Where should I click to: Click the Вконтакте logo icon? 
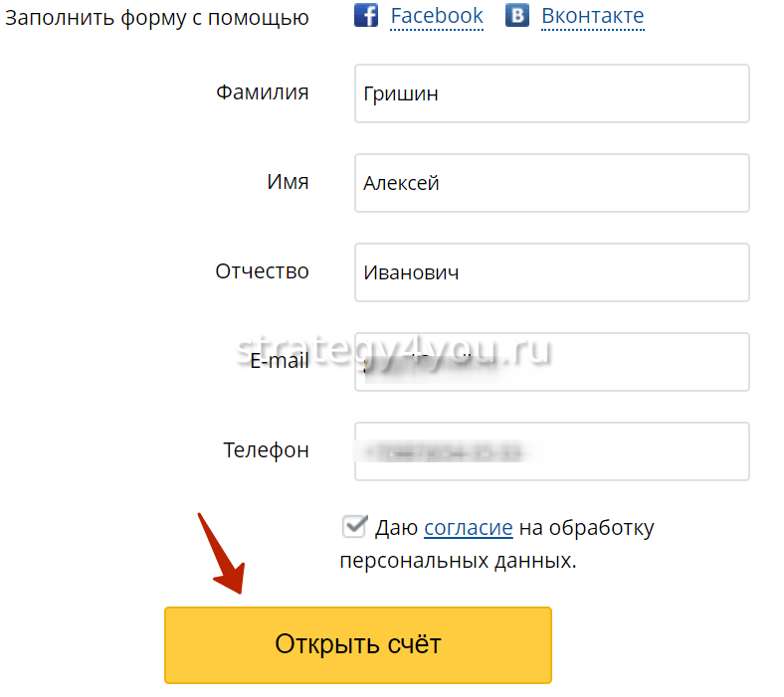point(517,16)
